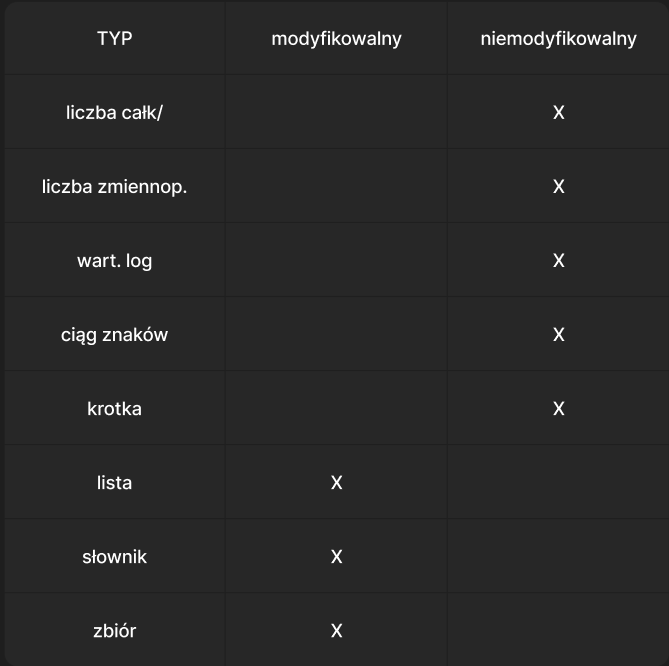Click the X mark in liczba całk/ row
Image resolution: width=669 pixels, height=666 pixels.
pyautogui.click(x=558, y=113)
